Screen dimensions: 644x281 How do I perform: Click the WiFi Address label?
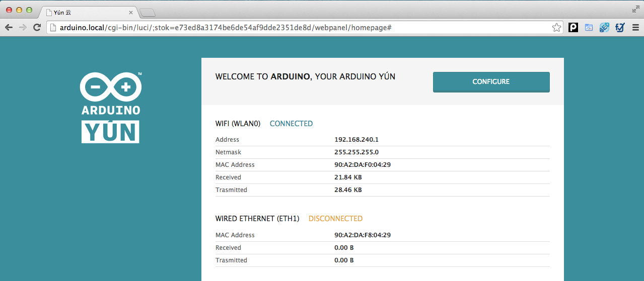click(x=227, y=140)
